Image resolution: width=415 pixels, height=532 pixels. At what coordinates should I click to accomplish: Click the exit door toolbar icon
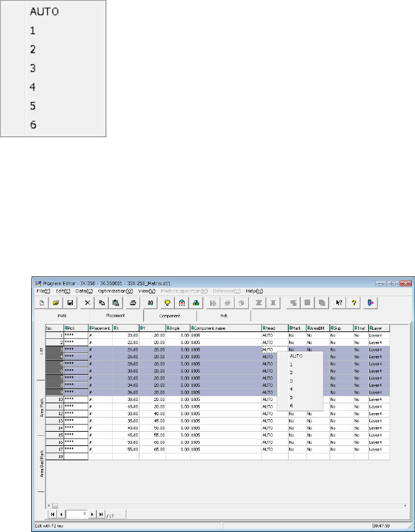(371, 303)
